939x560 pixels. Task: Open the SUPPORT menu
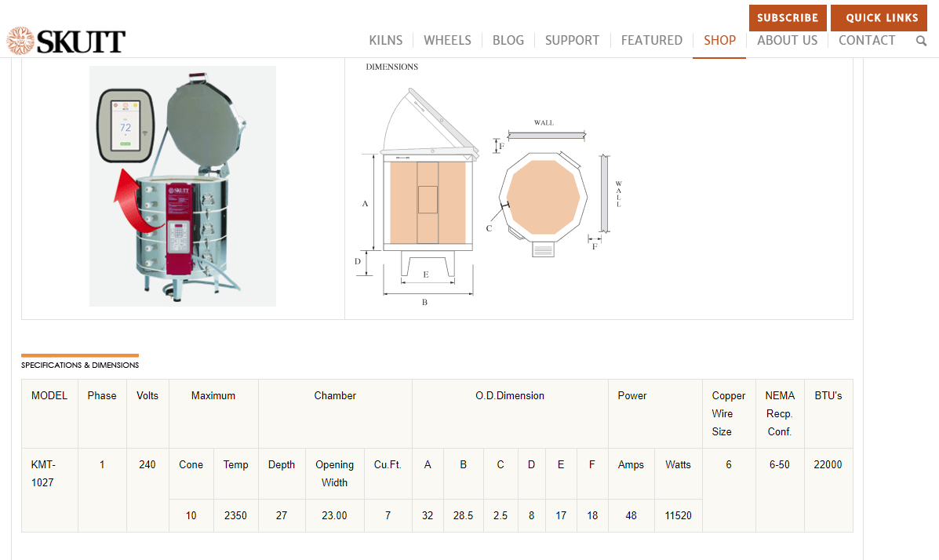click(572, 40)
